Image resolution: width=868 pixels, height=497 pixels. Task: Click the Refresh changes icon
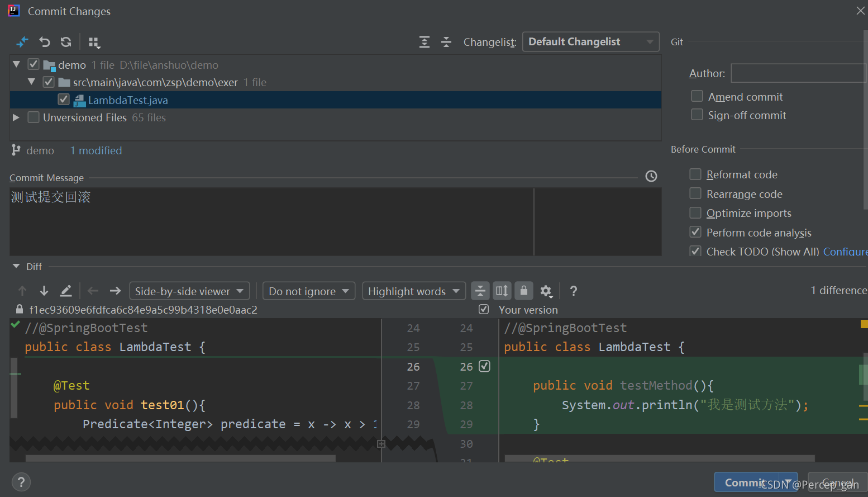click(66, 42)
